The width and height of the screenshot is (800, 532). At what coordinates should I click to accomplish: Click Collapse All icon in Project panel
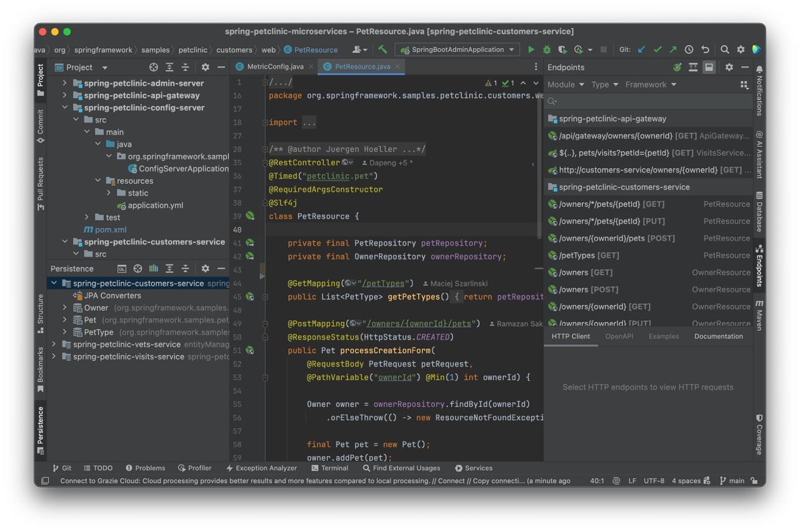pos(185,67)
